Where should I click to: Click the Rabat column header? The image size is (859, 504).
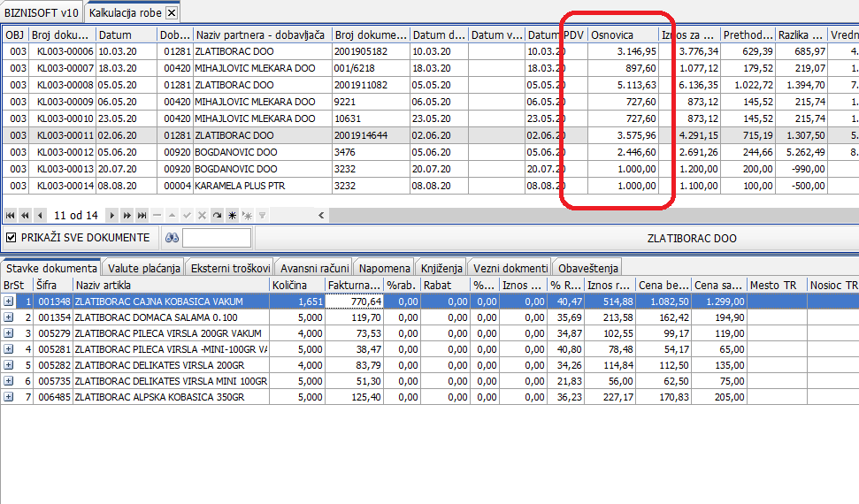pyautogui.click(x=445, y=285)
